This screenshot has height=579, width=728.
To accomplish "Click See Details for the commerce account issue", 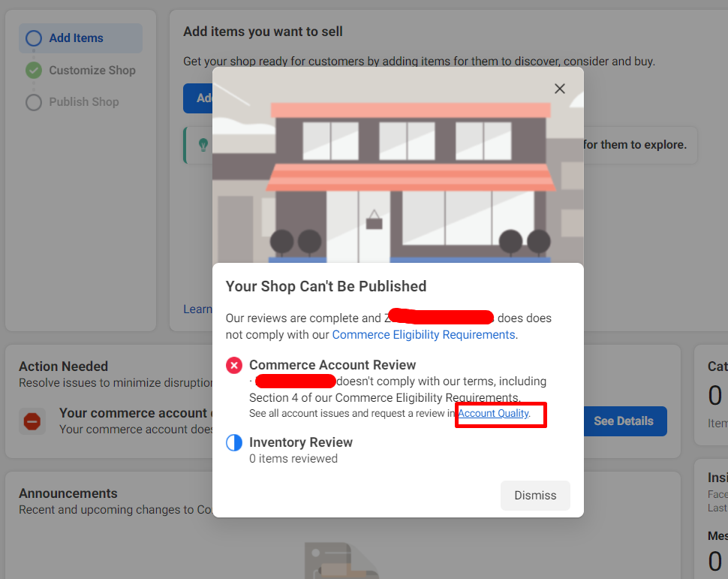I will tap(624, 421).
